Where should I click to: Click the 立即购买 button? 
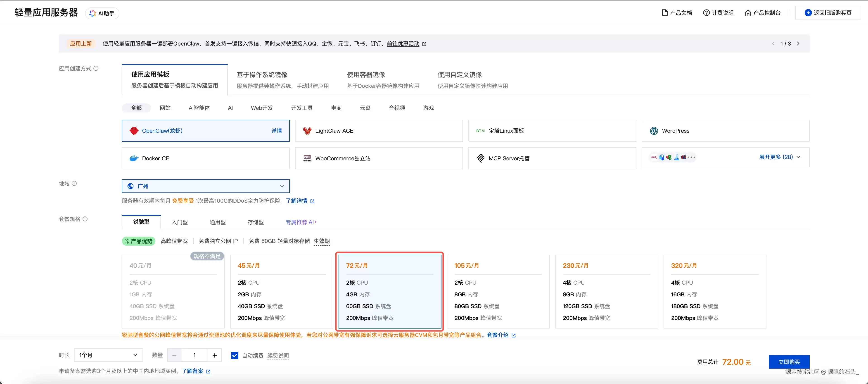coord(789,362)
